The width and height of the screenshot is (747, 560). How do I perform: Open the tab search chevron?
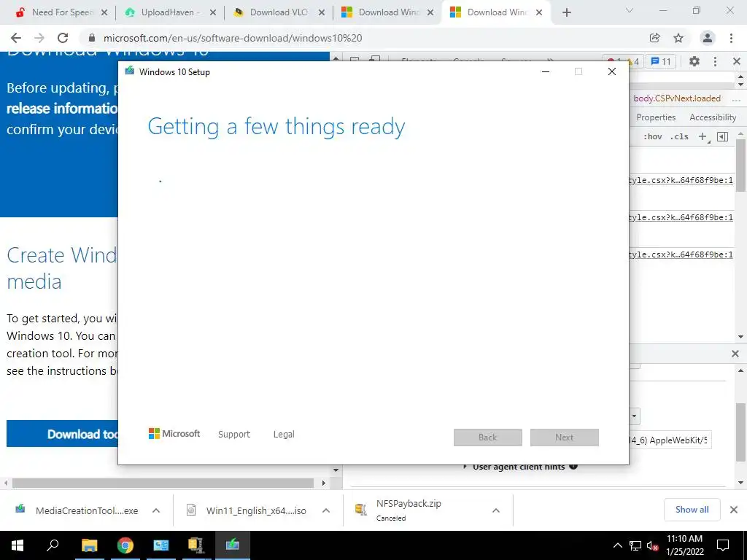(x=630, y=10)
